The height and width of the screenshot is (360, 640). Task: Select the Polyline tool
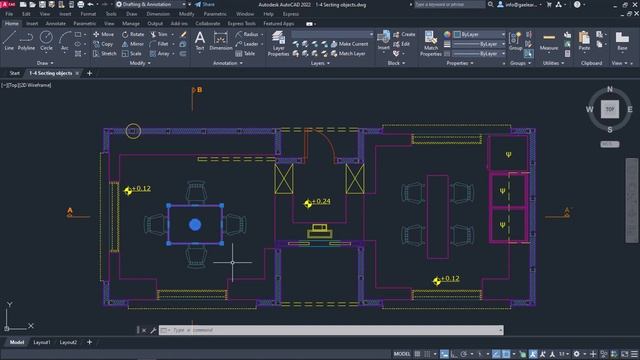26,41
